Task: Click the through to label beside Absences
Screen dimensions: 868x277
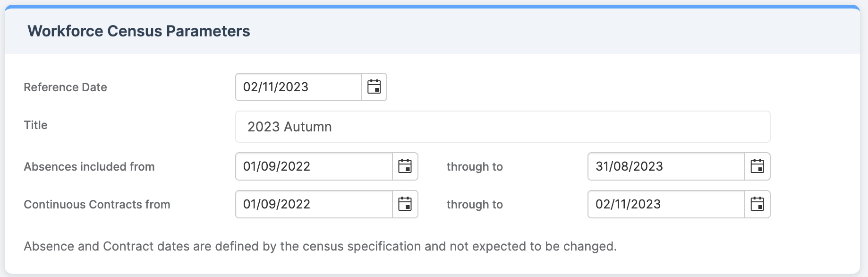Action: point(475,167)
